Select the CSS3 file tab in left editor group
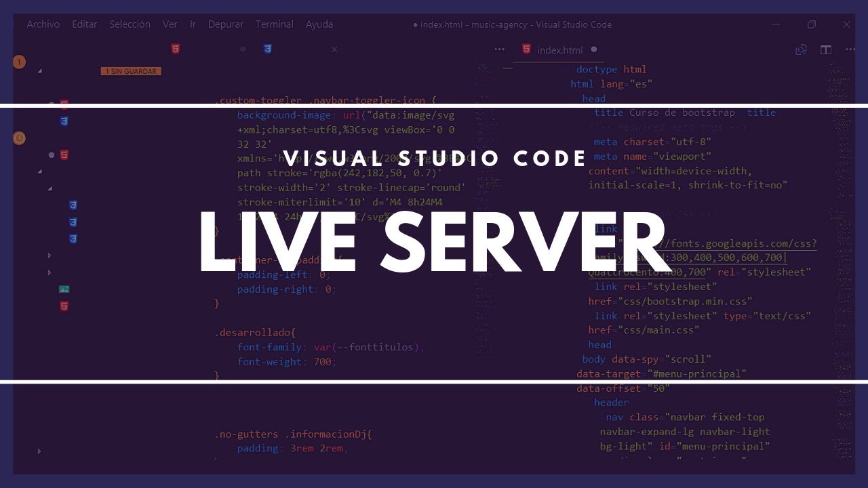 click(x=268, y=49)
